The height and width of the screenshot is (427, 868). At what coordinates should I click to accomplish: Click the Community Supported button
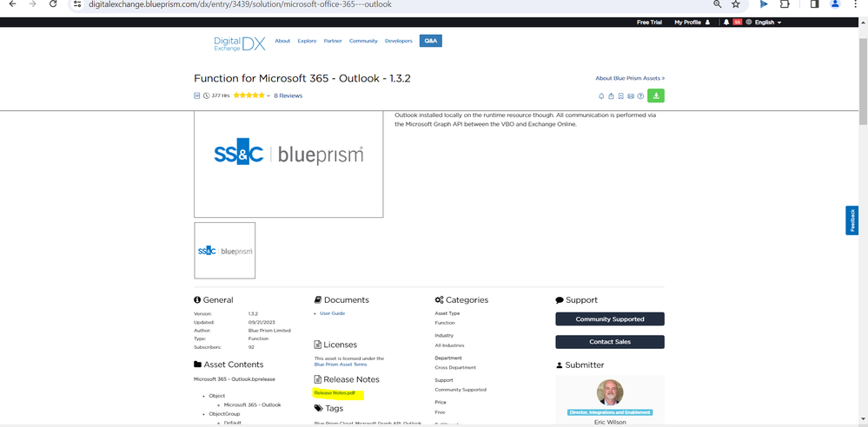610,319
